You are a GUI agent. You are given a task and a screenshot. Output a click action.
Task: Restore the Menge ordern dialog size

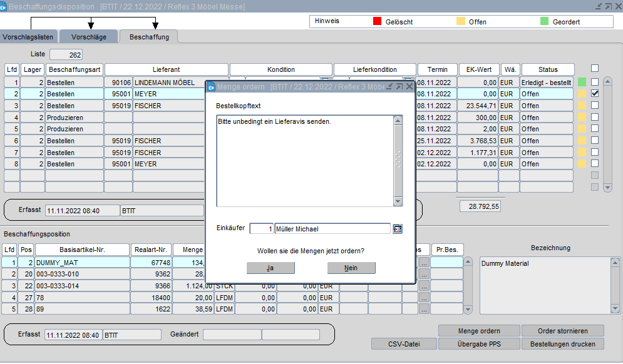click(399, 86)
